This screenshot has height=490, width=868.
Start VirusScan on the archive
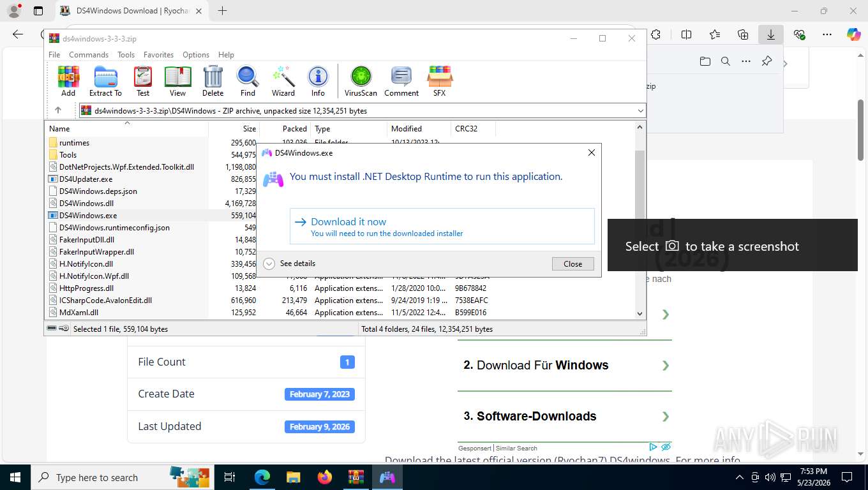(361, 81)
